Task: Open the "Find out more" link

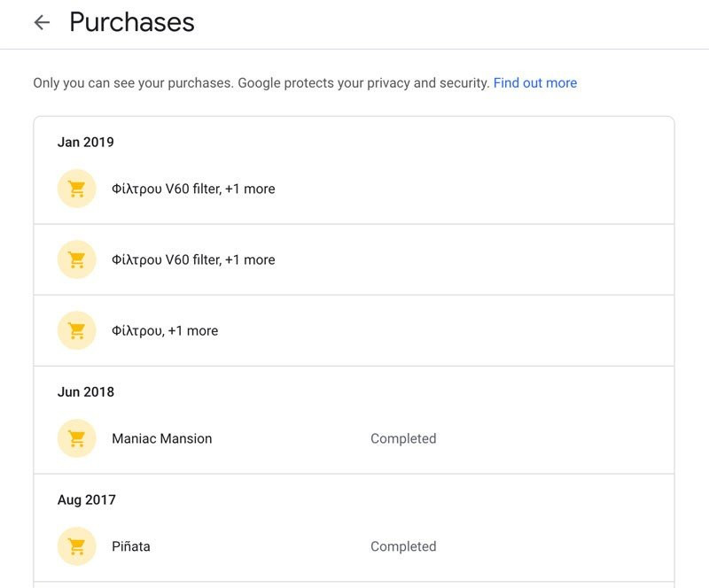Action: point(534,83)
